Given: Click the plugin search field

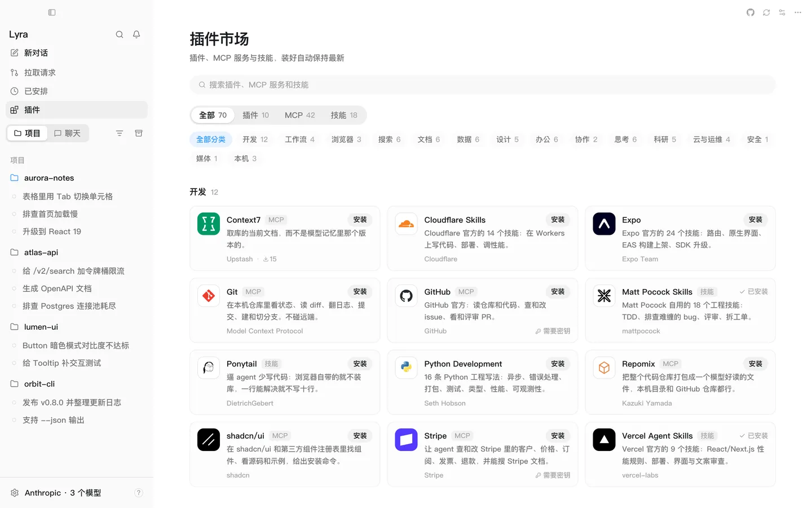Looking at the screenshot, I should (483, 85).
